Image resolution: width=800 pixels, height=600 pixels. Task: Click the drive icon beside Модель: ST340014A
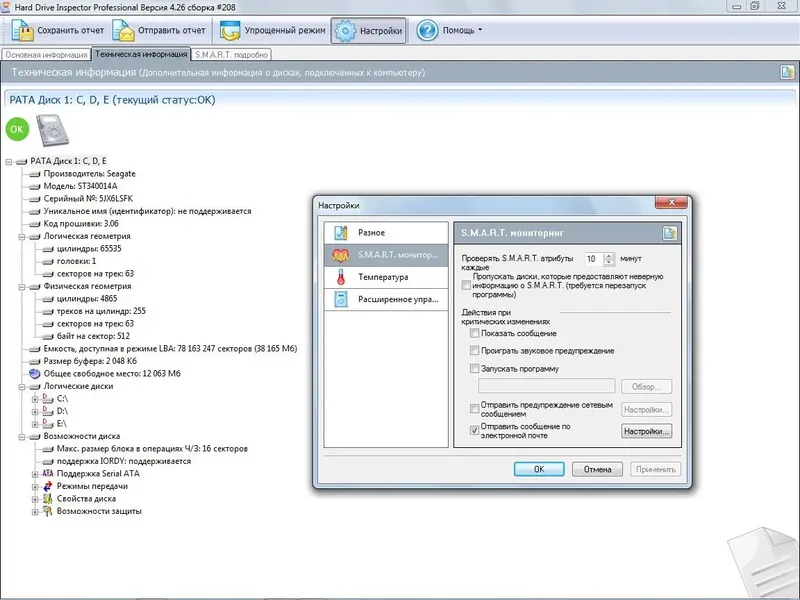(x=35, y=186)
